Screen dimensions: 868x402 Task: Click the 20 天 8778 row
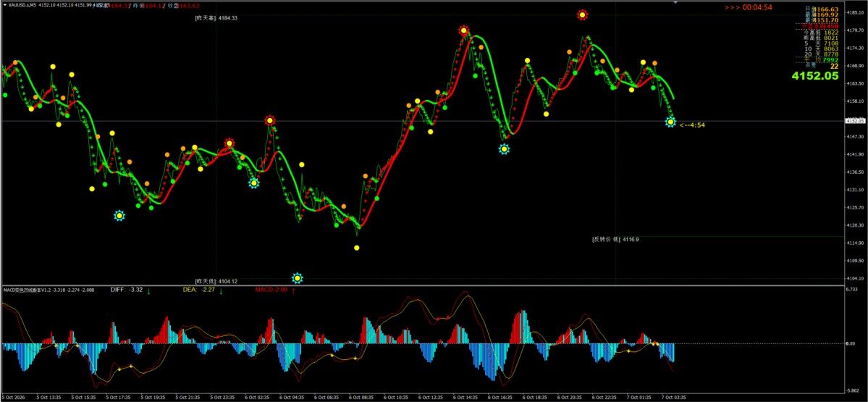point(821,54)
